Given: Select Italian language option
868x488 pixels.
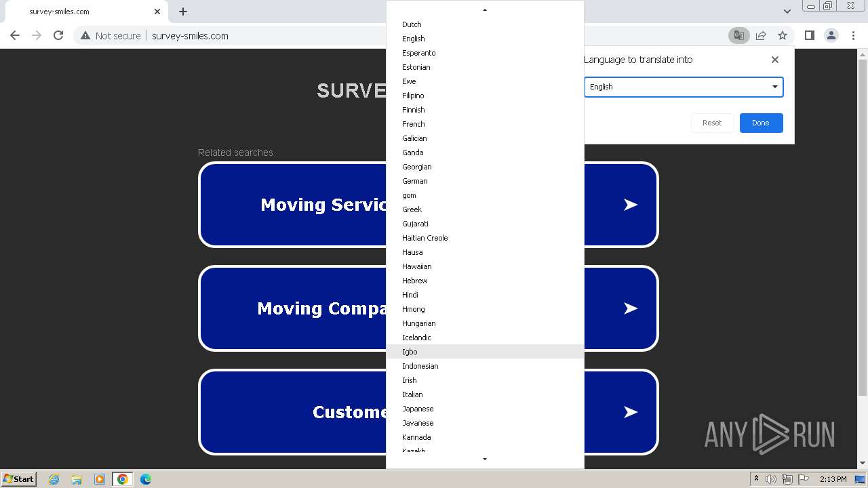Looking at the screenshot, I should click(x=485, y=394).
